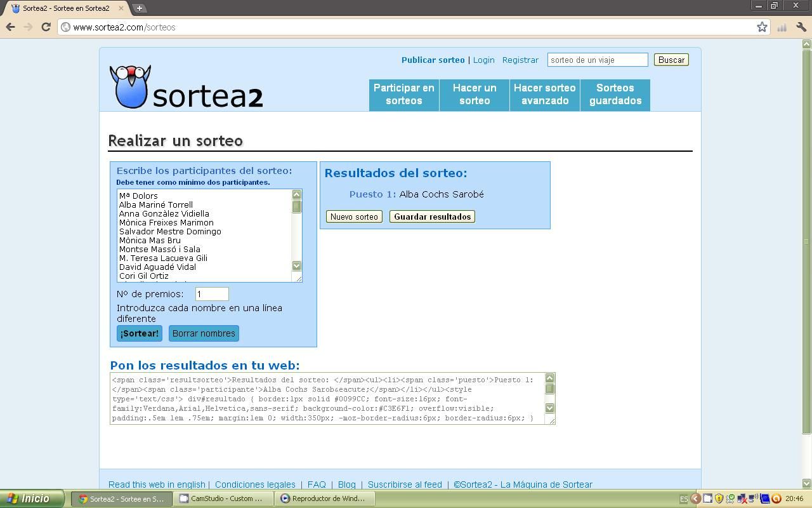
Task: Click the browser back arrow
Action: pos(10,27)
